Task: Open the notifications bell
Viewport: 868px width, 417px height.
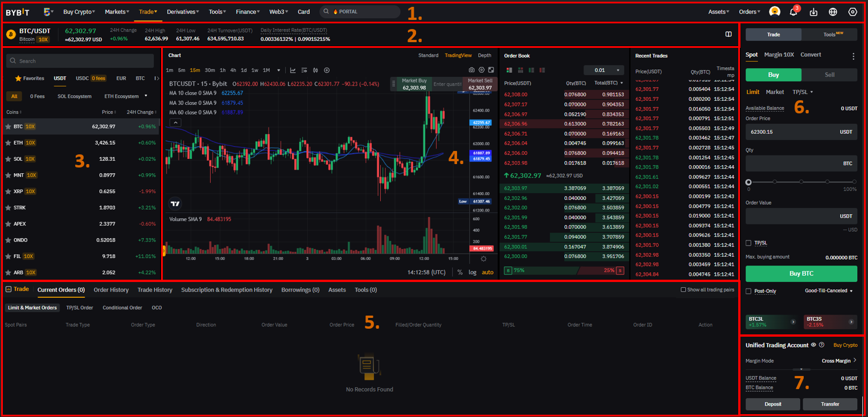Action: pos(793,12)
